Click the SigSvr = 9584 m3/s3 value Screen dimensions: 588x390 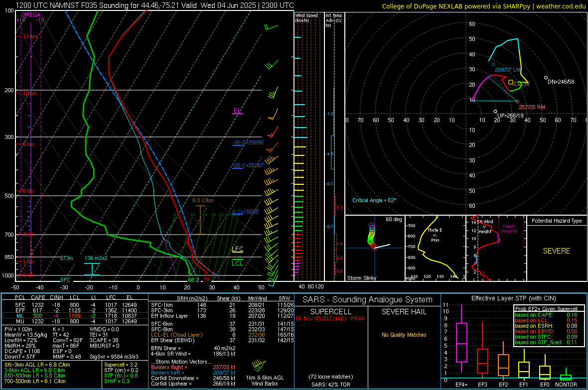(x=114, y=357)
